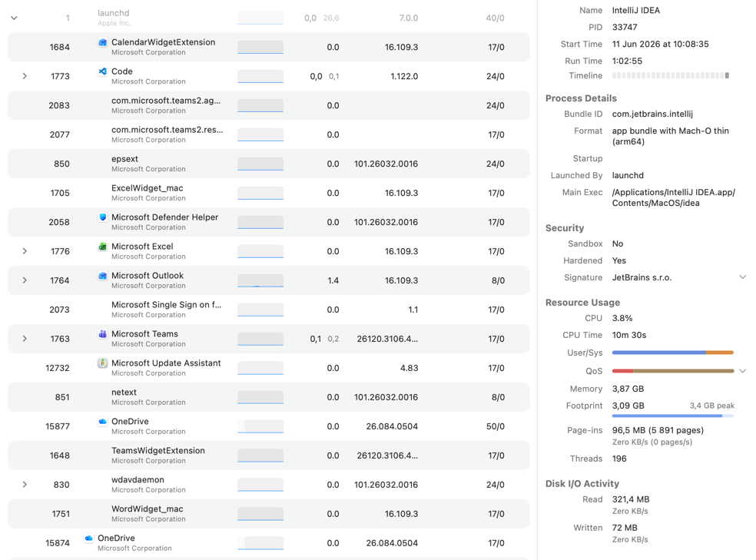Click the Outlook CPU value 1.4
This screenshot has height=560, width=756.
click(x=333, y=280)
